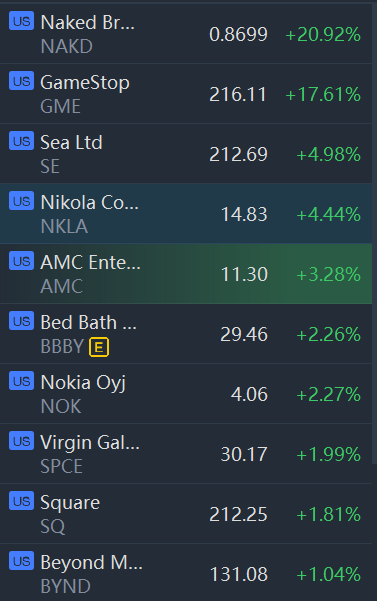Image resolution: width=377 pixels, height=601 pixels.
Task: Click the US badge next to Nokia Oyj
Action: click(21, 381)
